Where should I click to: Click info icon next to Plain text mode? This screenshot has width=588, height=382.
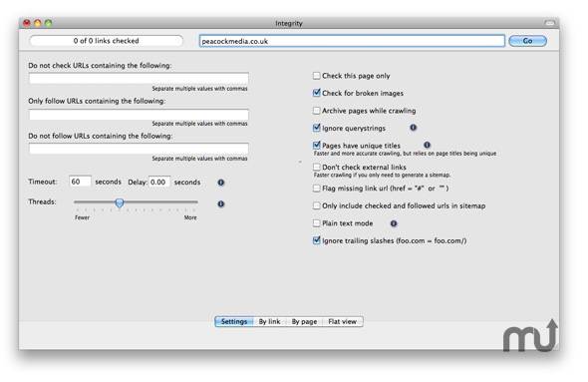(394, 223)
